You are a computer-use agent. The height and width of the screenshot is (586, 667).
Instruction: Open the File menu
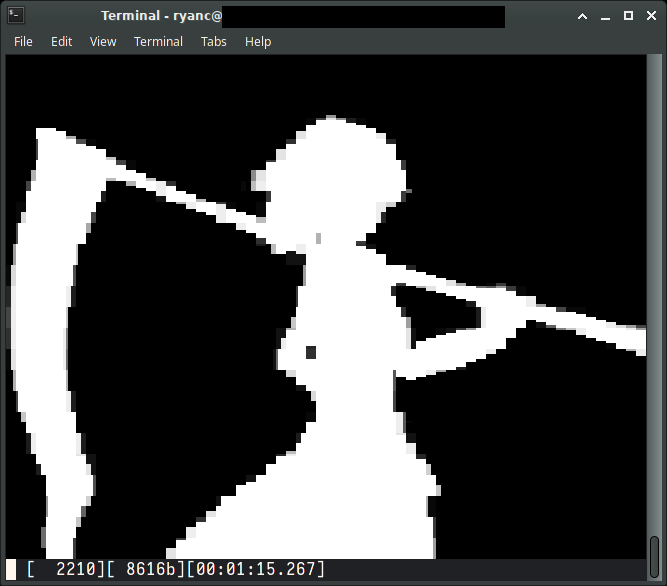23,41
